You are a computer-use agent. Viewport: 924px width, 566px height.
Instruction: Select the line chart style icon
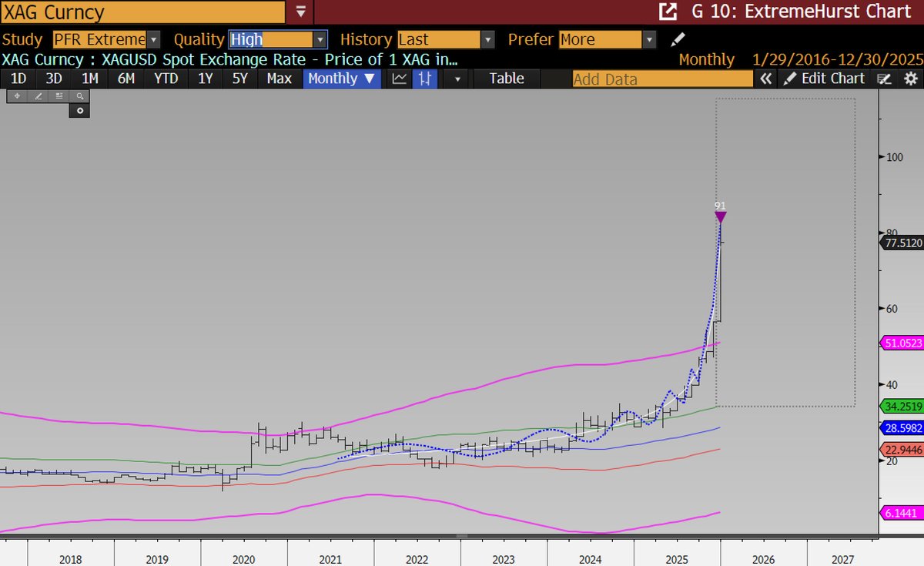click(x=398, y=78)
